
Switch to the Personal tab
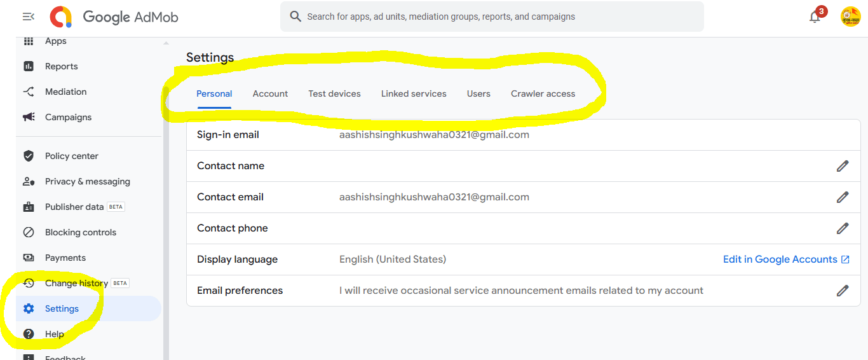pyautogui.click(x=214, y=93)
